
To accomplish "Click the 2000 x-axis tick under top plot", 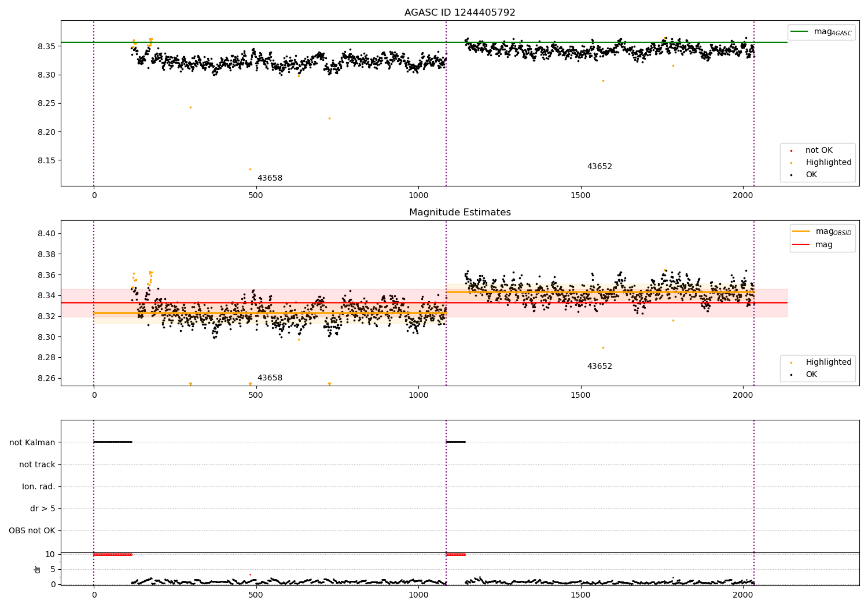I will [x=743, y=195].
